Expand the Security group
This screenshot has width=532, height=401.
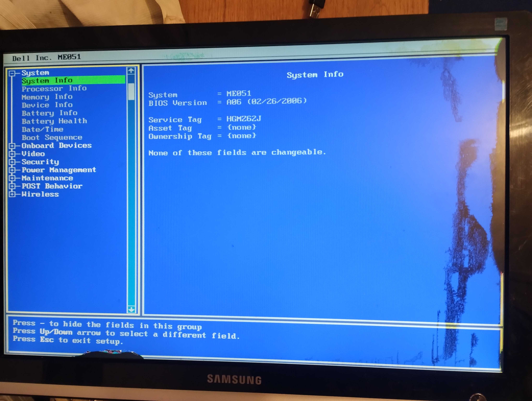point(12,162)
